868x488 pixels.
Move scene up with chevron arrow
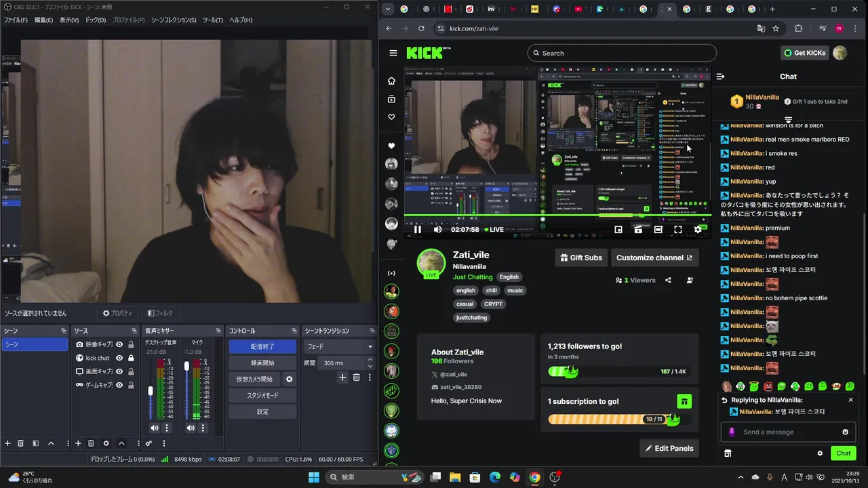(x=51, y=443)
